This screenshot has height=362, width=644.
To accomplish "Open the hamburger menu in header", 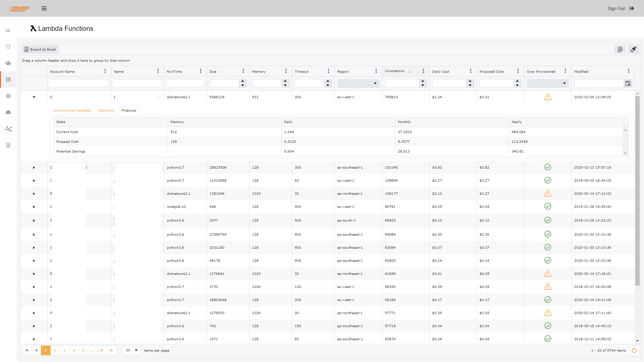I will [x=44, y=8].
